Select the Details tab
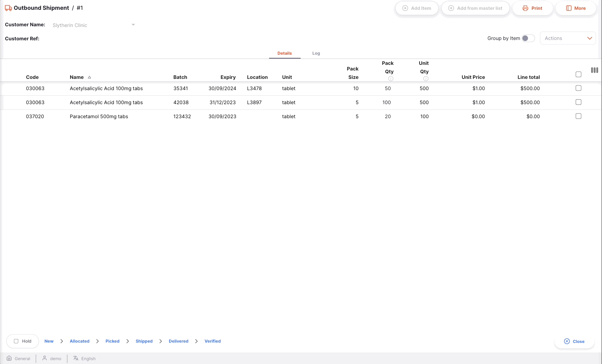The width and height of the screenshot is (602, 364). [285, 53]
